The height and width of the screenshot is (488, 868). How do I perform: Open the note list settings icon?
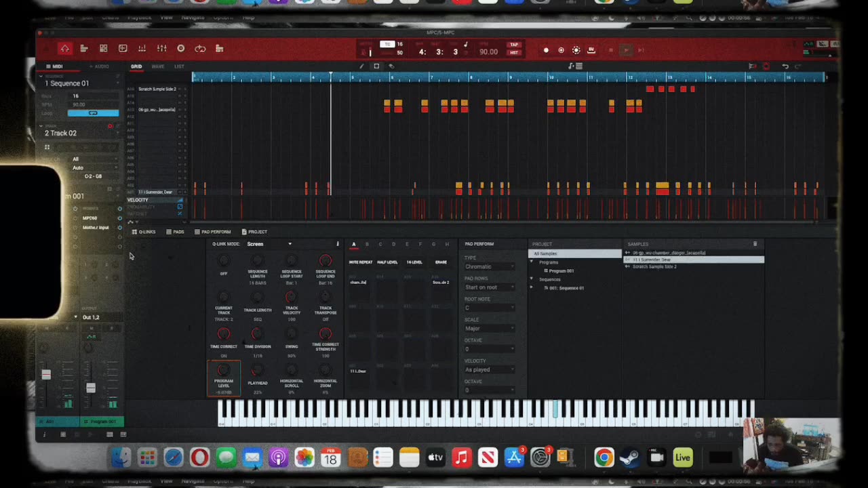point(576,66)
